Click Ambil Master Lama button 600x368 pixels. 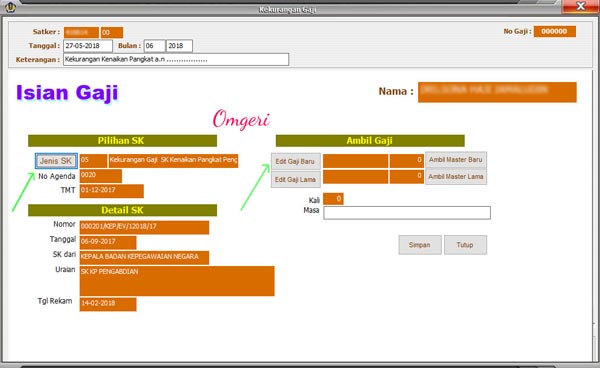[x=456, y=176]
